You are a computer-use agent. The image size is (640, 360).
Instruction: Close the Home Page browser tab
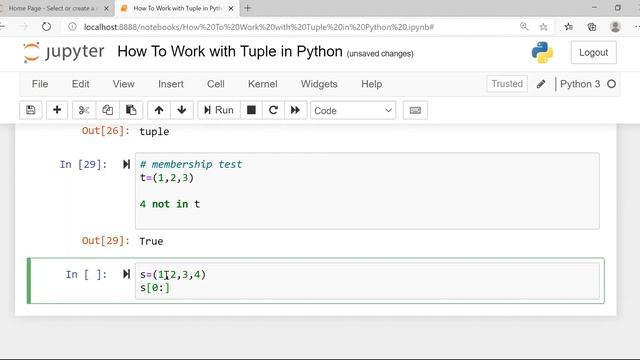(x=106, y=8)
